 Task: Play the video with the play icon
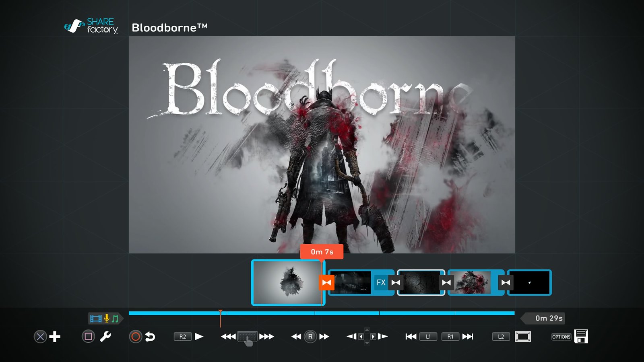pos(199,336)
